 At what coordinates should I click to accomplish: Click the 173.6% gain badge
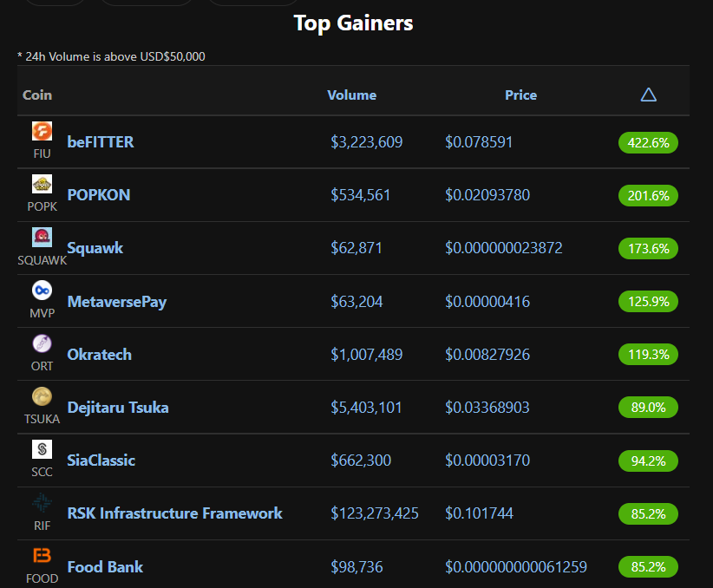tap(648, 249)
